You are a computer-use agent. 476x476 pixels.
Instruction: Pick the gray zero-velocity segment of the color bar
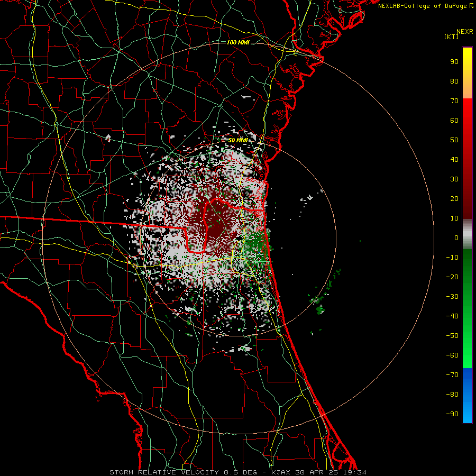(x=467, y=234)
